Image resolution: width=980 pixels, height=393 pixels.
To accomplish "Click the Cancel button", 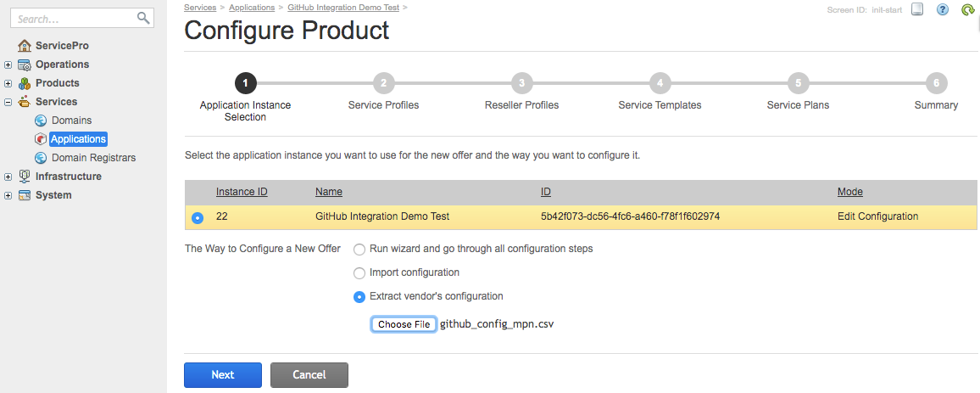I will [x=309, y=375].
